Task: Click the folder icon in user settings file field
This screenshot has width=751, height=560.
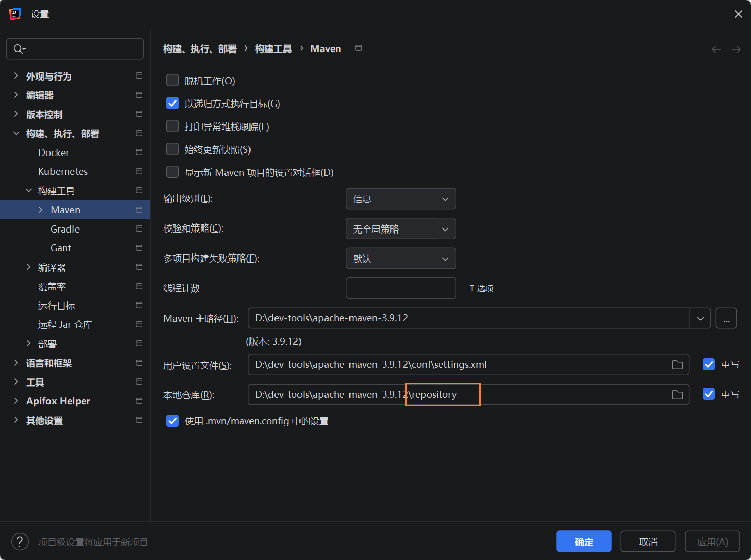Action: 677,365
